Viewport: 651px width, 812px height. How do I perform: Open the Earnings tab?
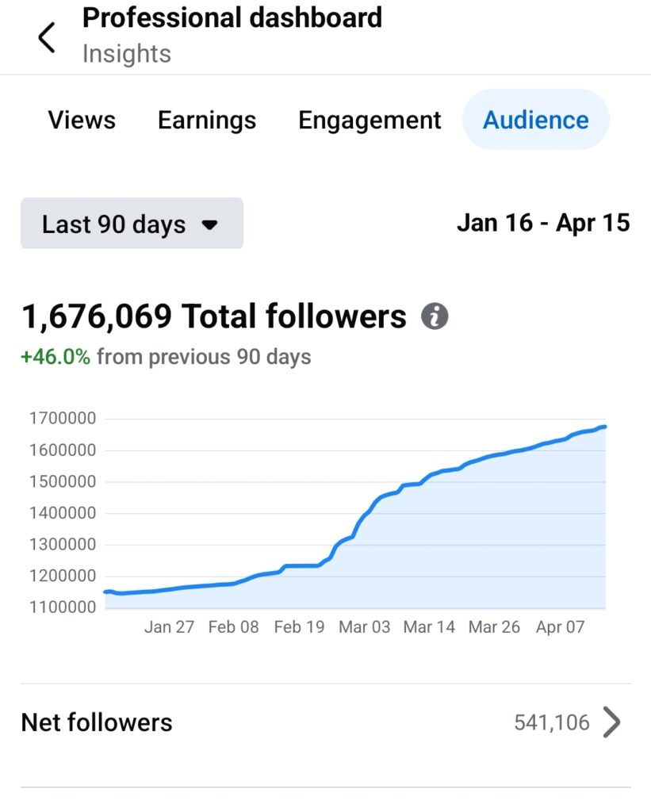(207, 120)
